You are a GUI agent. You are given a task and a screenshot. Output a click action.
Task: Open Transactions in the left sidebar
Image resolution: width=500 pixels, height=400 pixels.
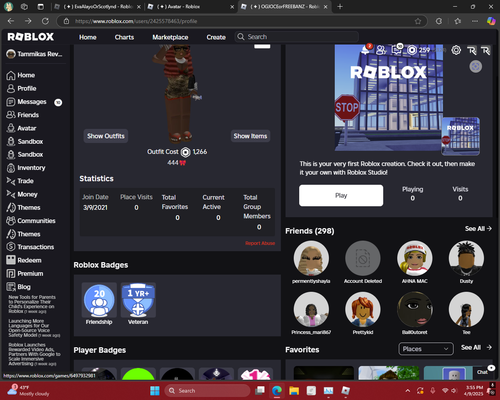[x=30, y=247]
